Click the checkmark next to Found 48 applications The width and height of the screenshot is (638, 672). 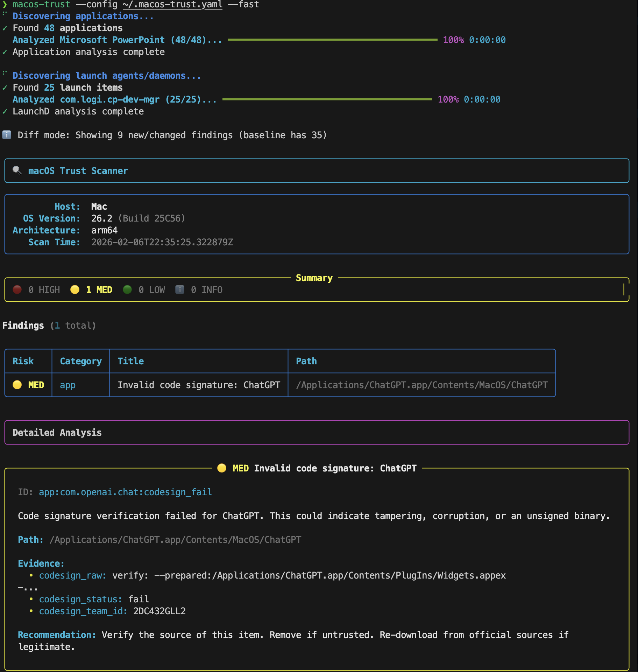point(5,28)
